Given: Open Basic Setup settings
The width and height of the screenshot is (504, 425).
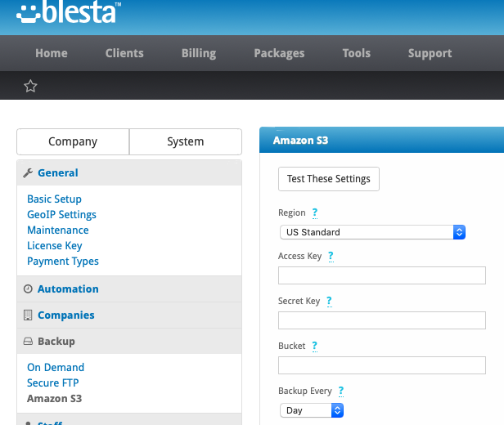Looking at the screenshot, I should pyautogui.click(x=54, y=199).
